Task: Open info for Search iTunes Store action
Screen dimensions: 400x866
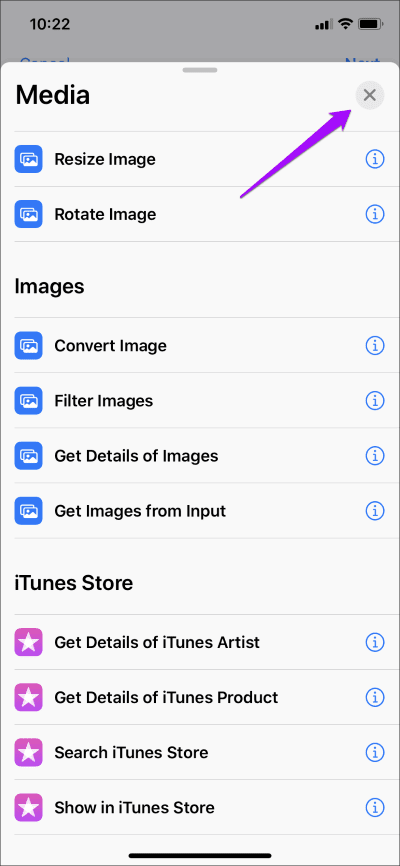Action: coord(375,752)
